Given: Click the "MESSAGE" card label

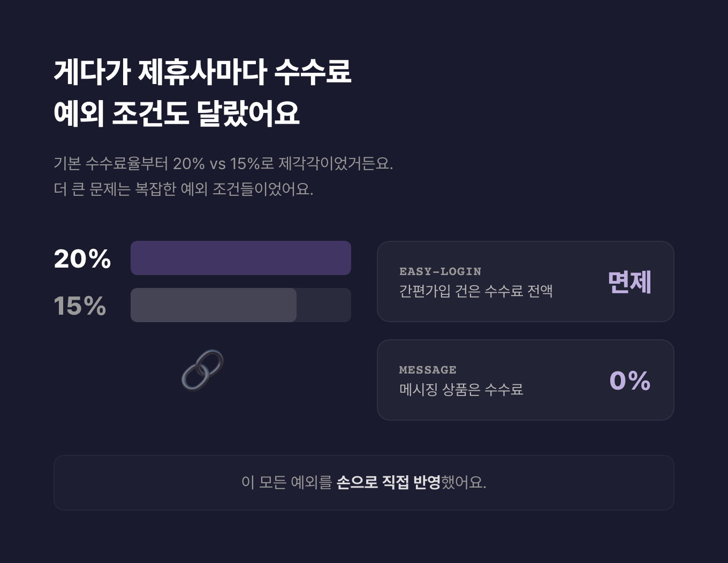Looking at the screenshot, I should tap(428, 370).
